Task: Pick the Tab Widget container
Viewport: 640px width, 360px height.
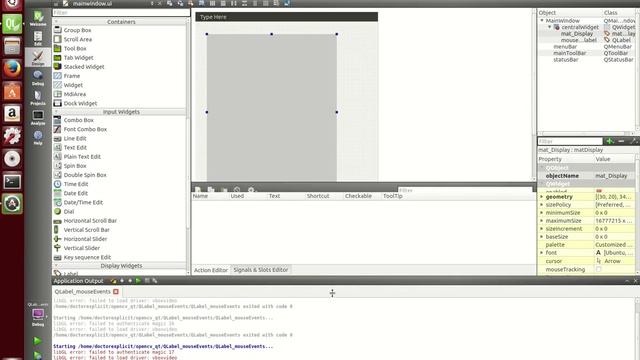Action: 78,58
